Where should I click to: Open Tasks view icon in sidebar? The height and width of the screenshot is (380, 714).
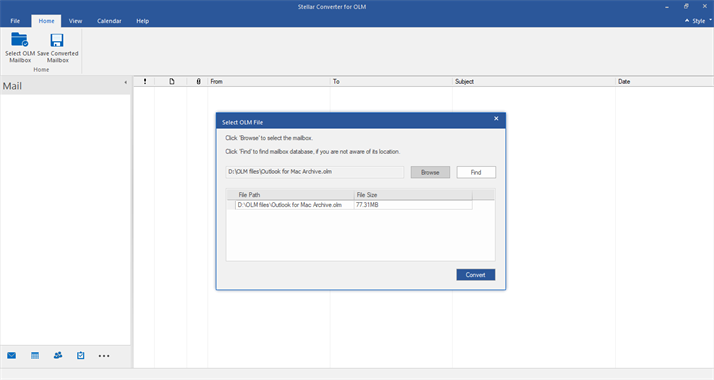(x=81, y=355)
